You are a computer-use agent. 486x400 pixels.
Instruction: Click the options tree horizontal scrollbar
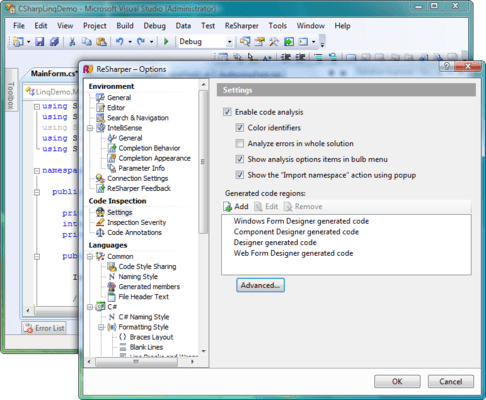tap(136, 362)
